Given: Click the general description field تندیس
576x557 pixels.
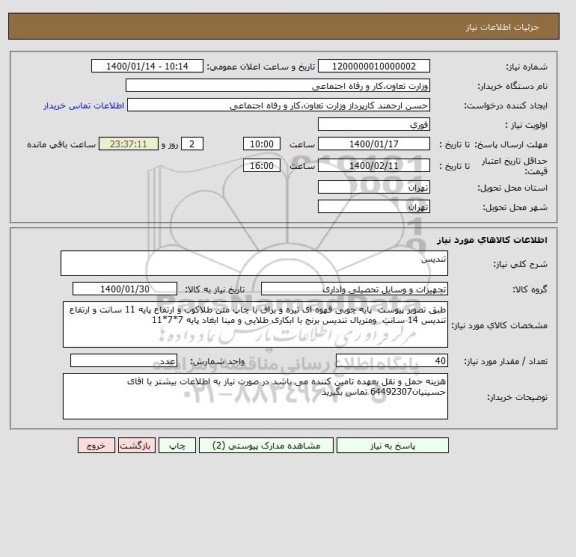Looking at the screenshot, I should tap(254, 263).
